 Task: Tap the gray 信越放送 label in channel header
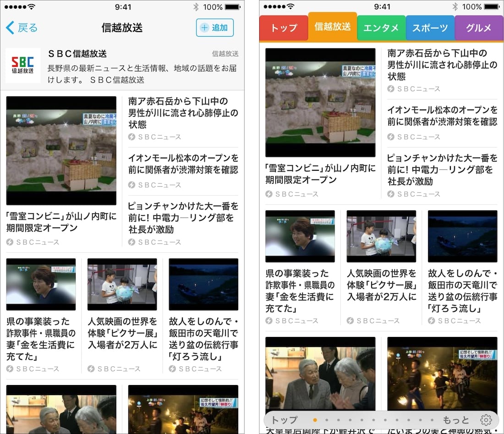pos(225,54)
